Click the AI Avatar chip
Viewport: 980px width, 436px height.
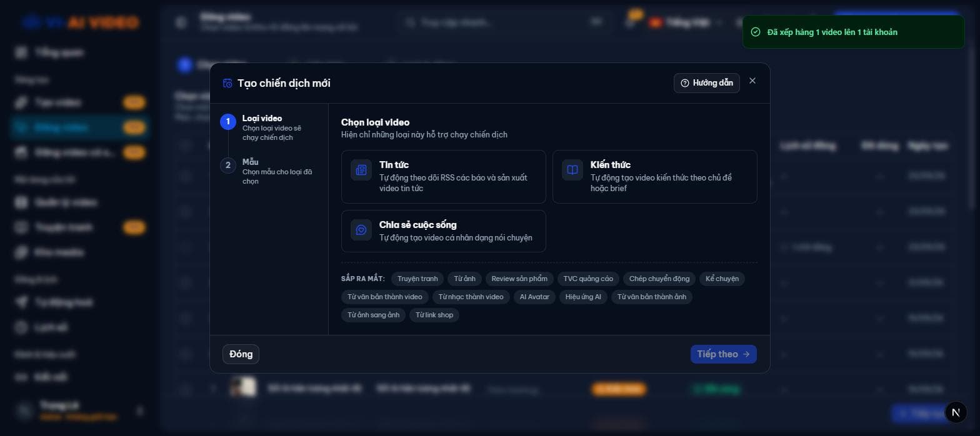tap(534, 297)
